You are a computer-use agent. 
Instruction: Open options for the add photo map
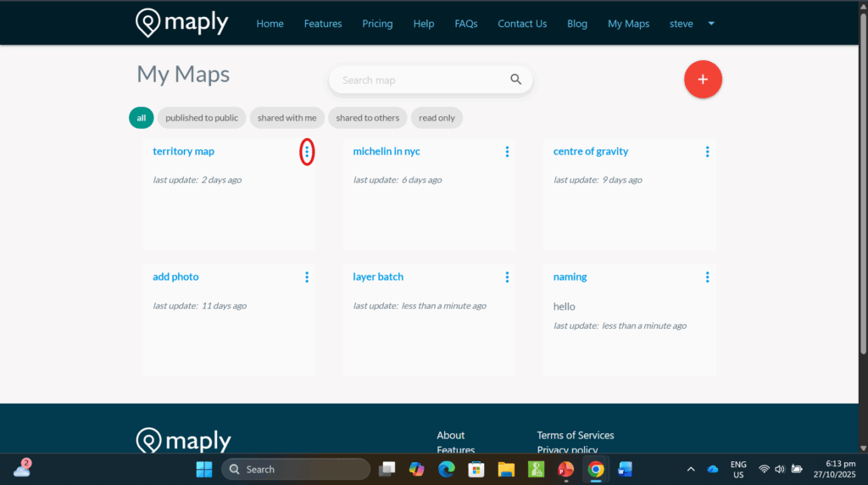[x=307, y=277]
